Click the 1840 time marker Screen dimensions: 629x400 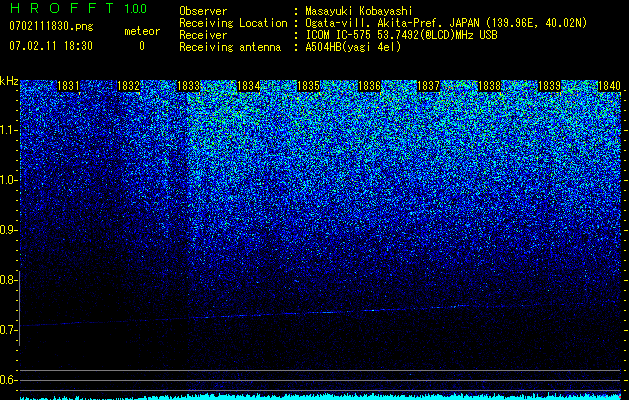[x=609, y=86]
